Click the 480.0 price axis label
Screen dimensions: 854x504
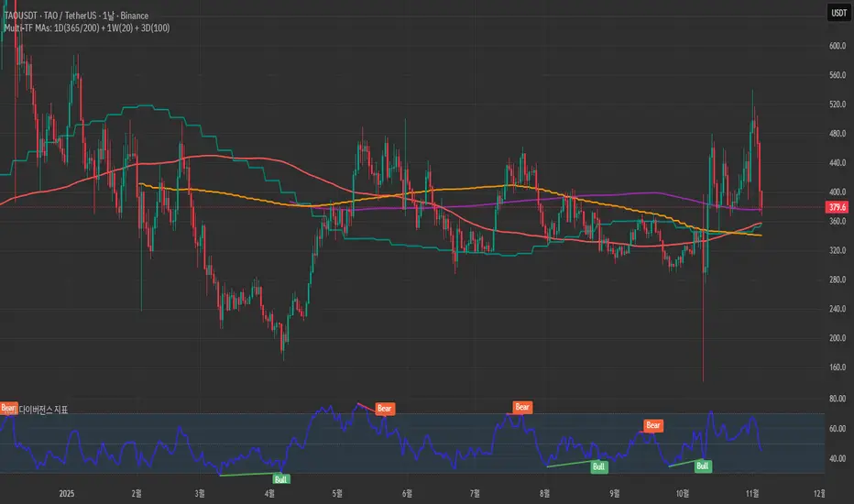tap(838, 134)
